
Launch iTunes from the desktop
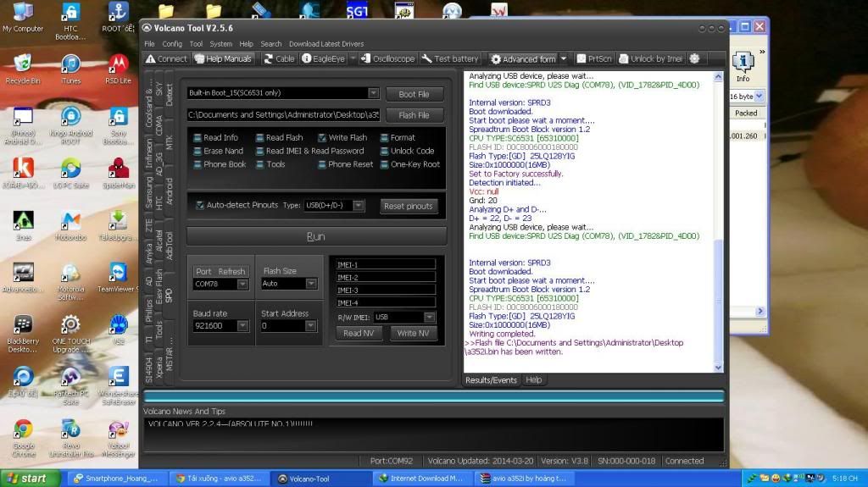click(x=71, y=69)
